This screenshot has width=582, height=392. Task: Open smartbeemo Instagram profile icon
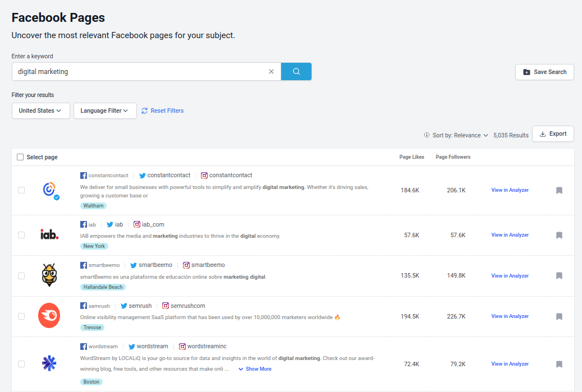click(186, 265)
